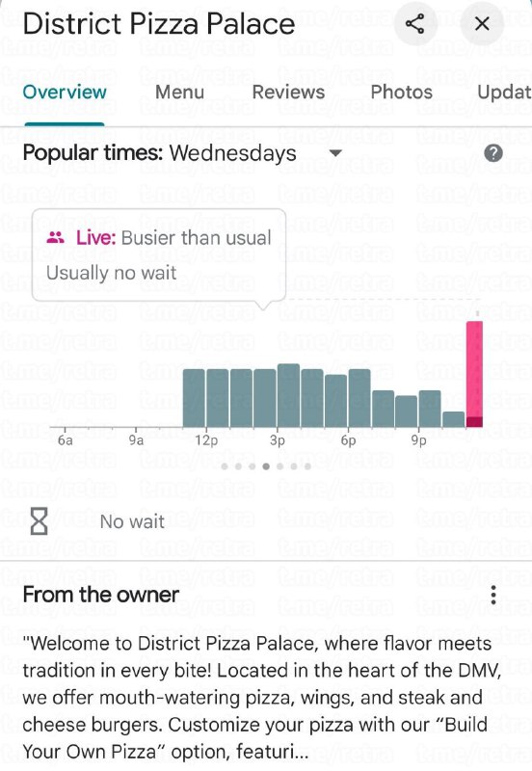Select Wednesdays day label in Popular times
Viewport: 532px width, 771px height.
(x=232, y=153)
